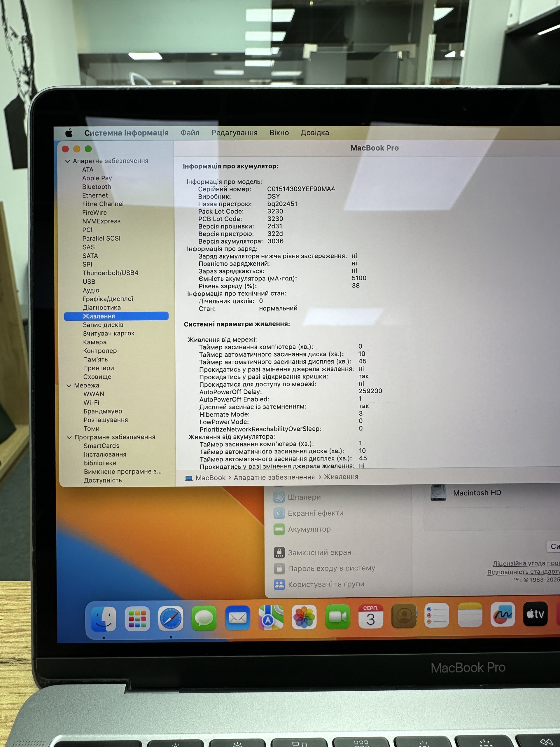Open FaceTime from the Dock
This screenshot has height=747, width=560.
337,617
